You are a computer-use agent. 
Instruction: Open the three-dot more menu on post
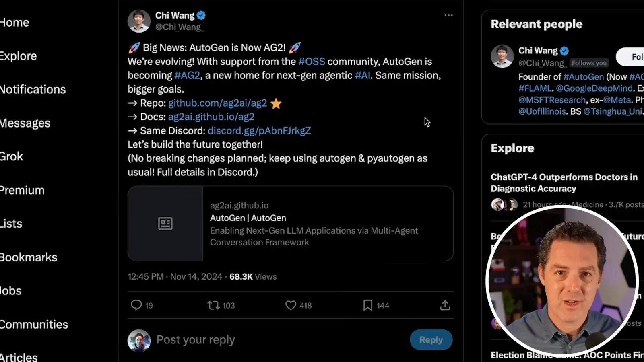pos(448,15)
